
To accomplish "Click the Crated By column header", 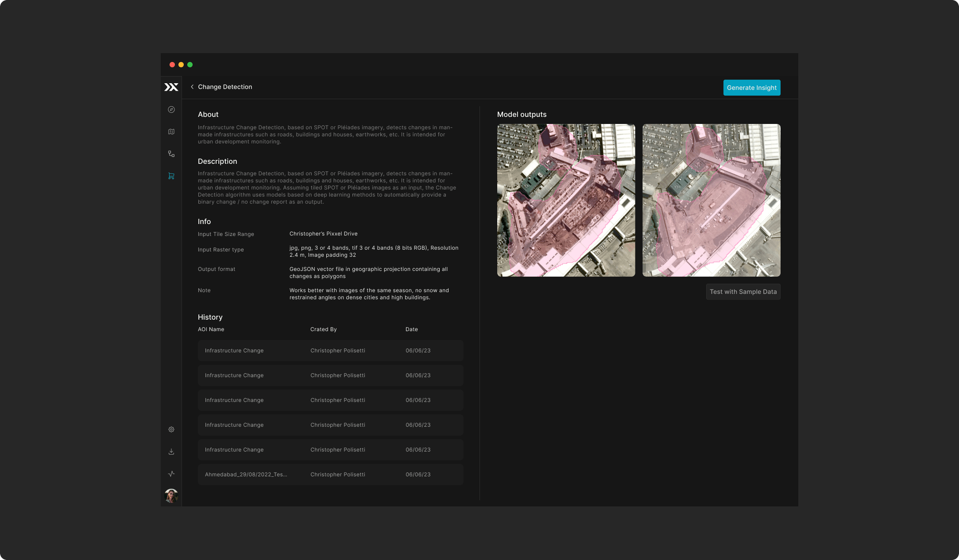I will tap(323, 329).
